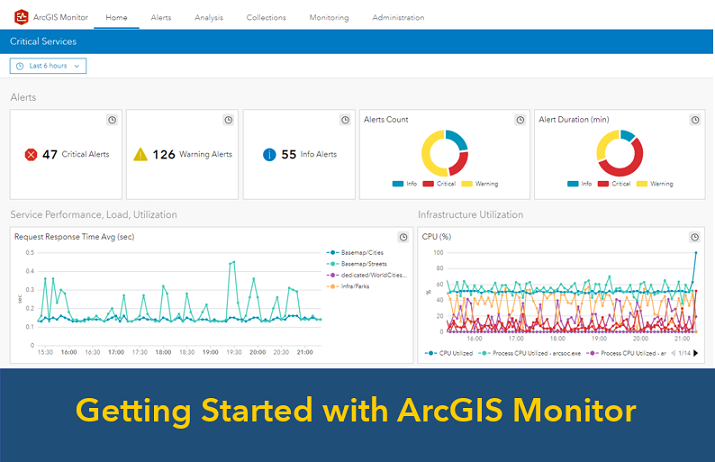Click the Alert Duration donut chart
This screenshot has height=462, width=715.
(620, 153)
